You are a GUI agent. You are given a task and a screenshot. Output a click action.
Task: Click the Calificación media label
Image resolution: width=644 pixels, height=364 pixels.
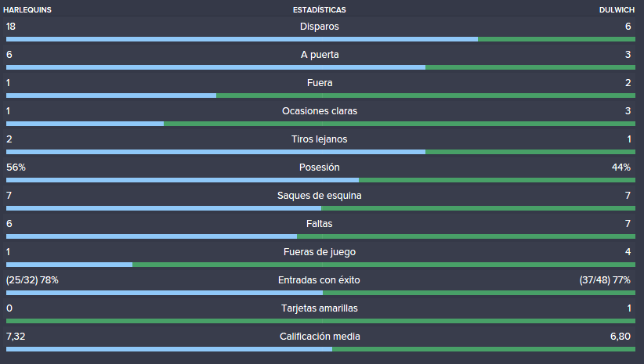pos(320,337)
